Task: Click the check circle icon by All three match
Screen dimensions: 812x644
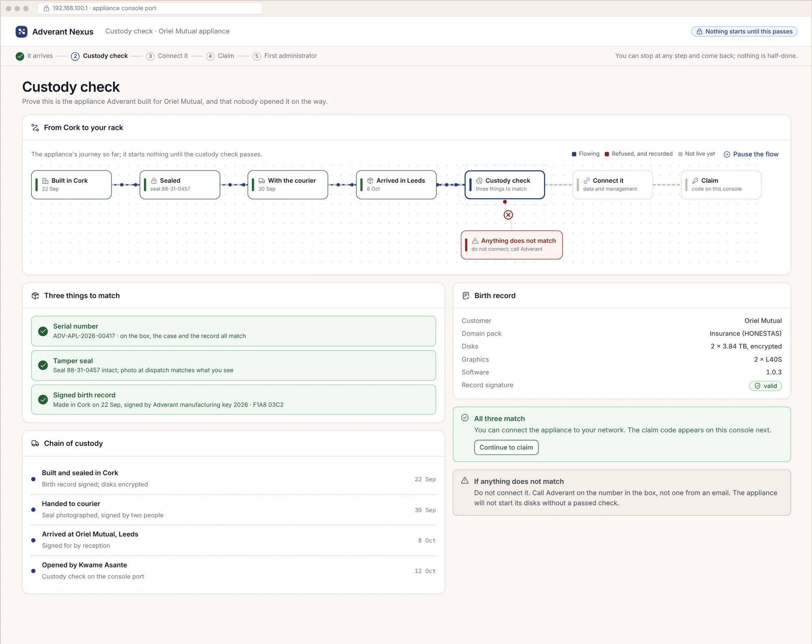Action: (465, 418)
